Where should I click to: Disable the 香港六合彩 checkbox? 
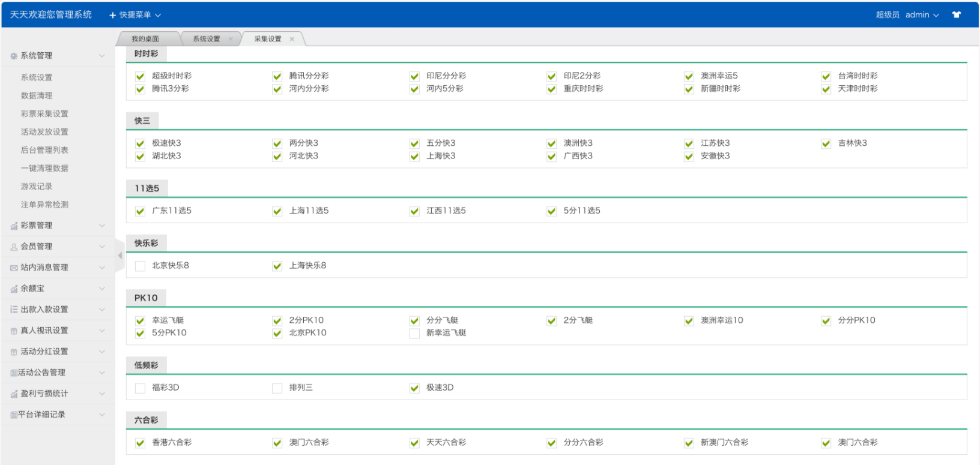point(140,443)
